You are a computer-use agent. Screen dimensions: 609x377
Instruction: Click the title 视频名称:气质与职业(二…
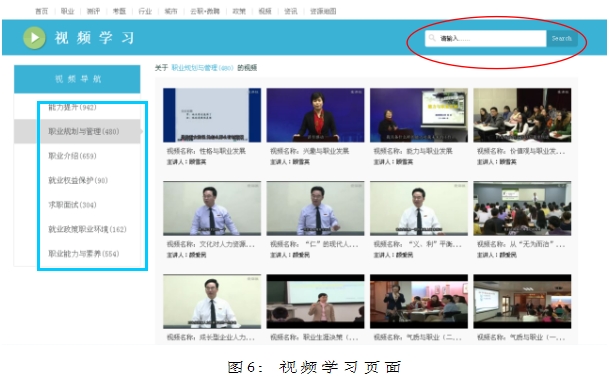[418, 337]
